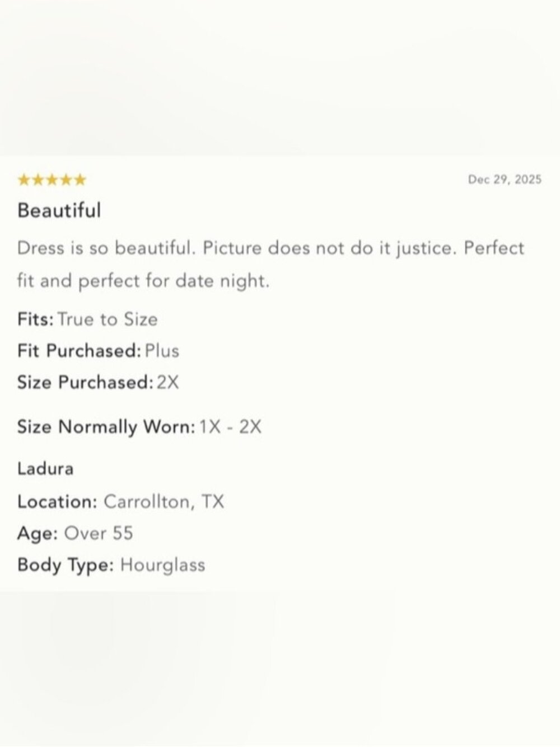Image resolution: width=560 pixels, height=747 pixels.
Task: Select the "Beautiful" review title
Action: point(59,211)
